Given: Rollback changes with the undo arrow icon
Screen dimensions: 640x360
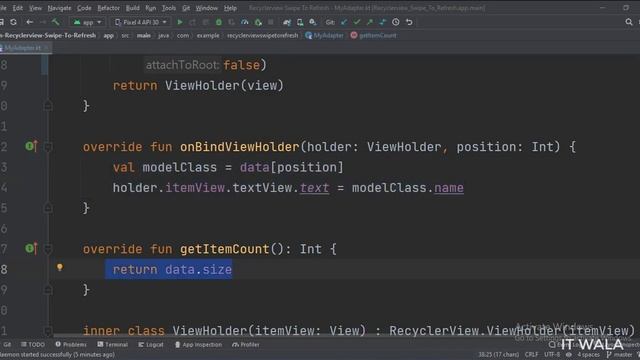Looking at the screenshot, I should point(409,22).
